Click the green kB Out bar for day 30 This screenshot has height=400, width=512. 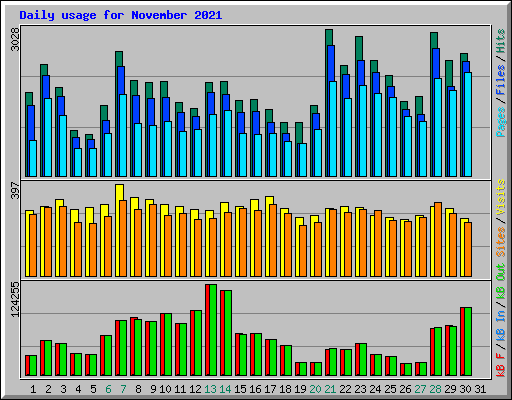coord(468,342)
